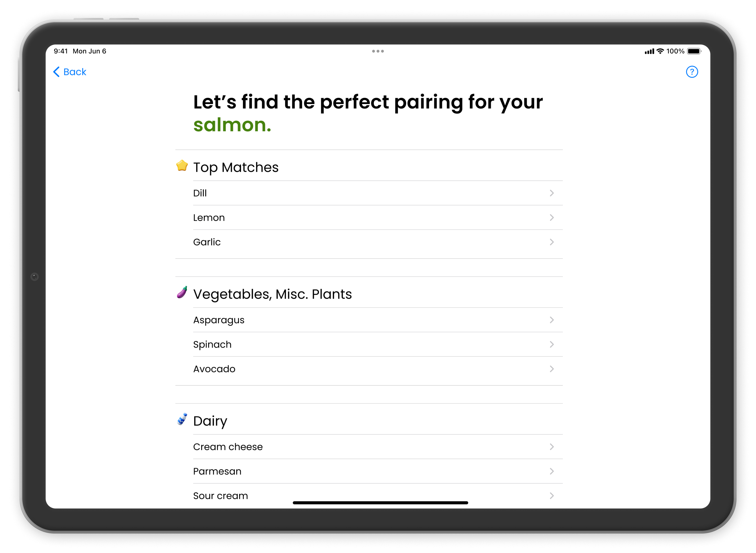Expand the Dill pairing details
This screenshot has width=756, height=553.
[x=552, y=193]
